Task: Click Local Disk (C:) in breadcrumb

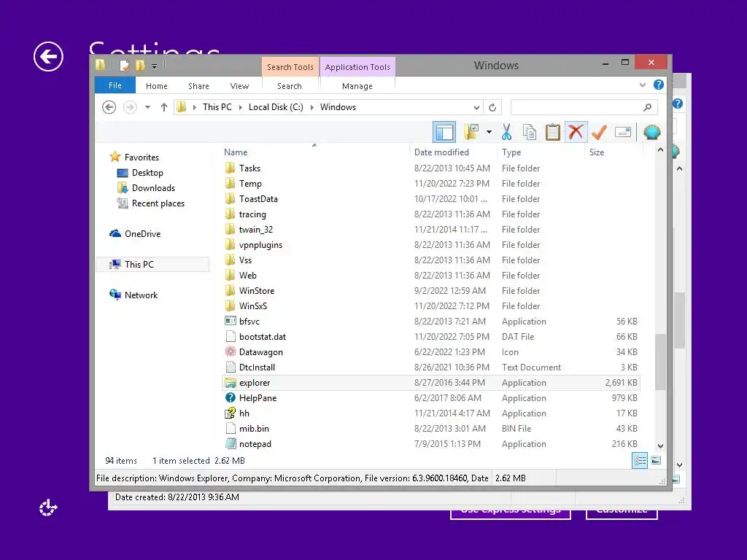Action: 276,107
